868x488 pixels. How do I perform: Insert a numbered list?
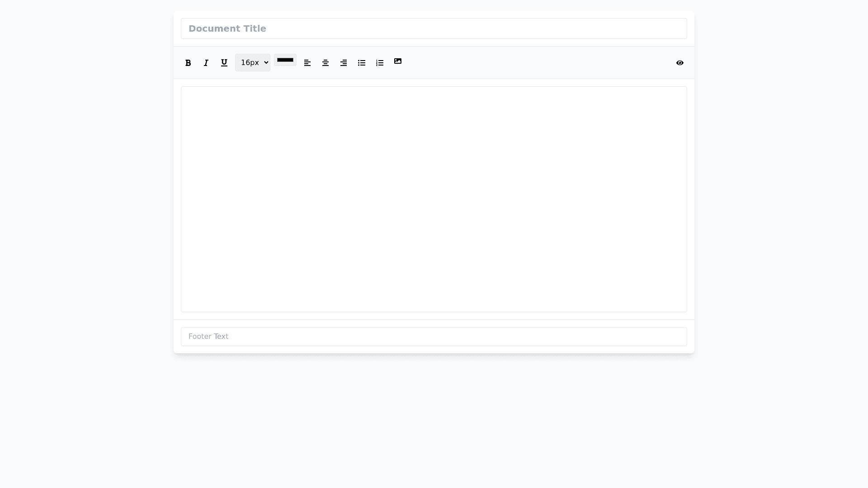380,63
